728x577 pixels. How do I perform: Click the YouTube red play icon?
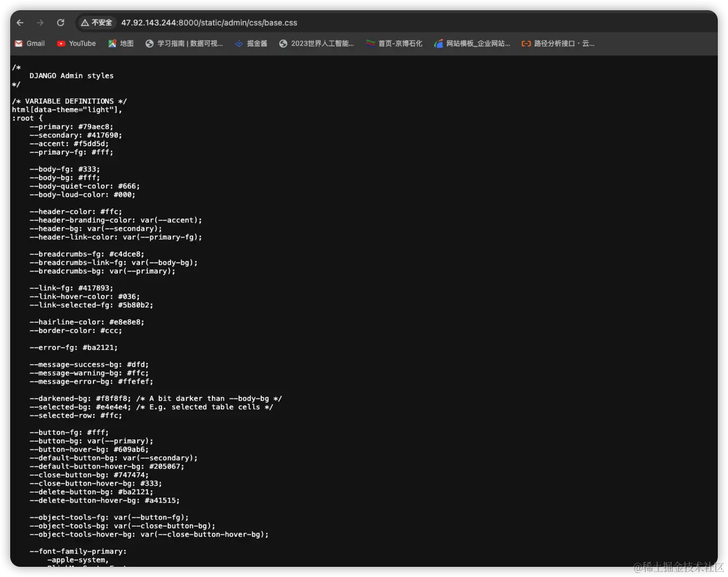tap(61, 44)
